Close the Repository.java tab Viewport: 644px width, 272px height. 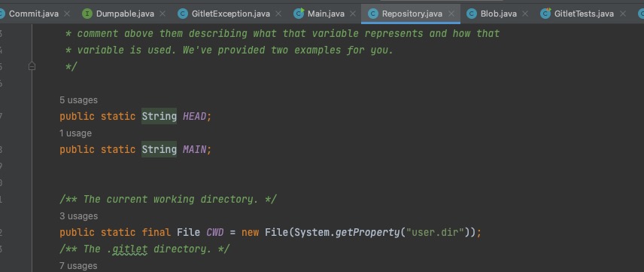point(451,14)
